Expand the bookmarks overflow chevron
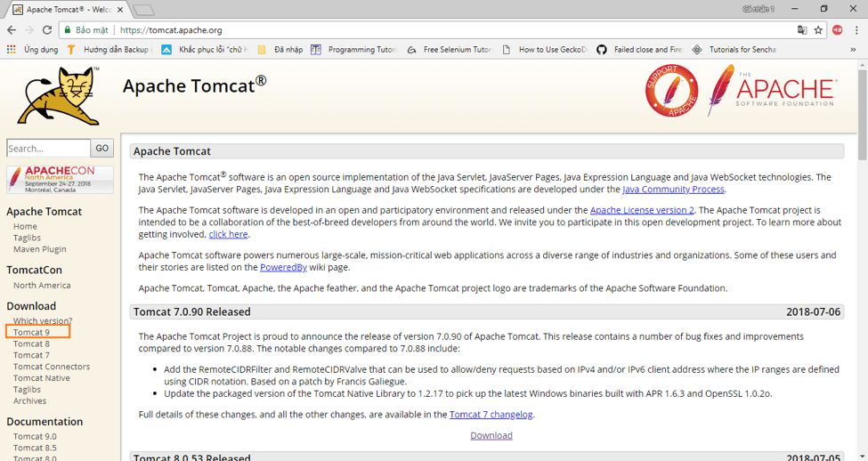Screen dimensions: 868x461 point(854,50)
